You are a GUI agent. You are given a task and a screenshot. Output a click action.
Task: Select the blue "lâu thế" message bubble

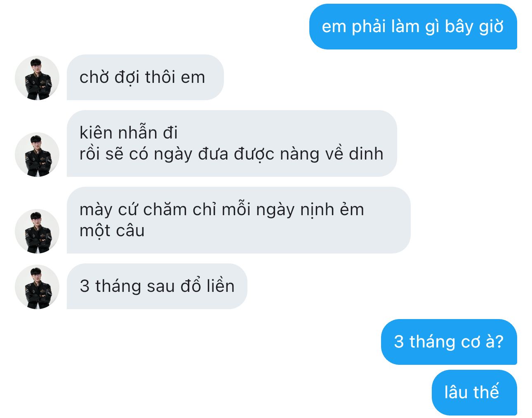click(474, 392)
